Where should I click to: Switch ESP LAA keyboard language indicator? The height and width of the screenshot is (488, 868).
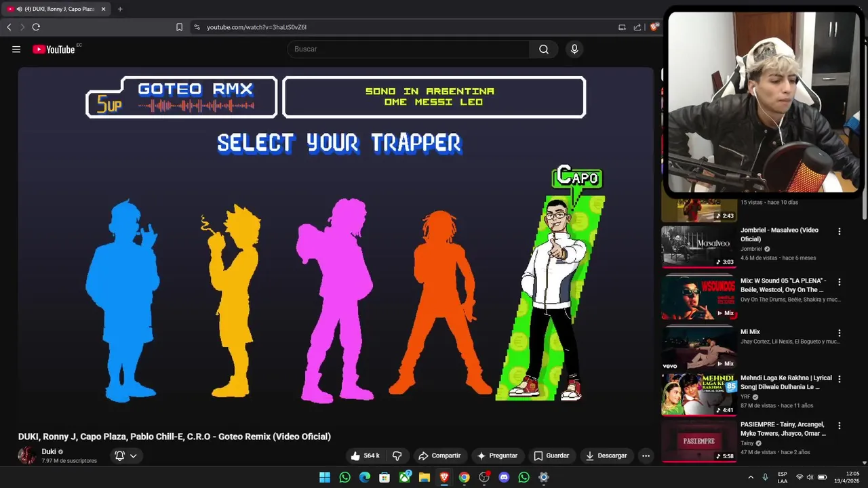coord(783,477)
